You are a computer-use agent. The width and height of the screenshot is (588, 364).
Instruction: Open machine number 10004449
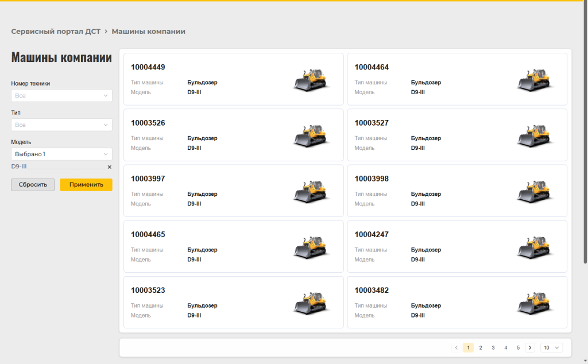148,67
